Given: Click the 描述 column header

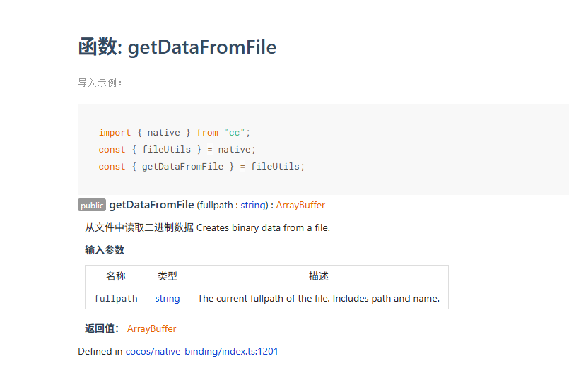Looking at the screenshot, I should [319, 276].
